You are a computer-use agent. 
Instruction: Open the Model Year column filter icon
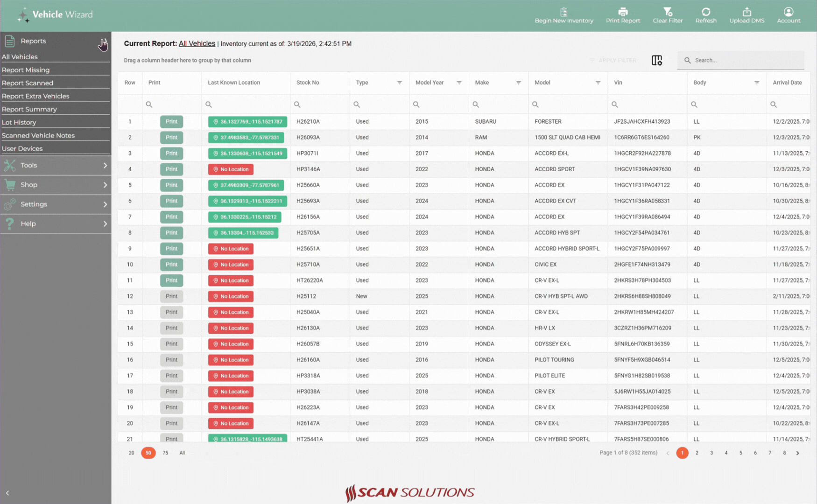click(459, 83)
